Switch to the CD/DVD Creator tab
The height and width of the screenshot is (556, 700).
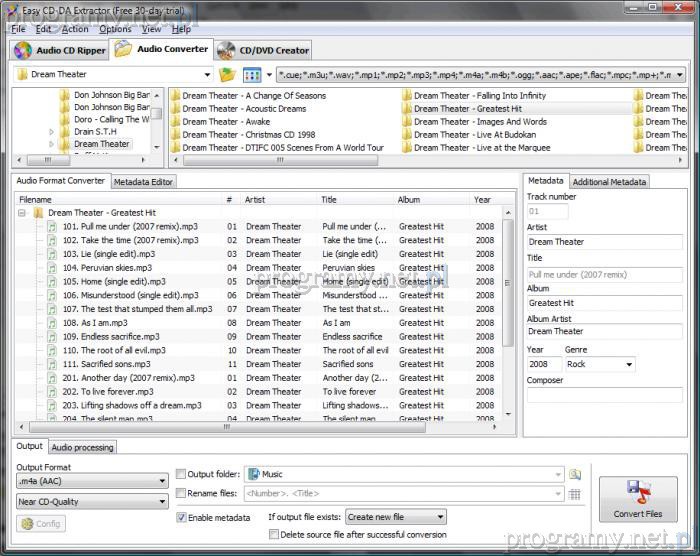click(264, 50)
